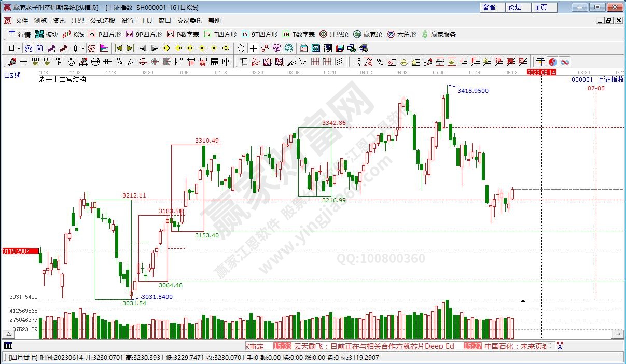Viewport: 626px width, 364px height.
Task: Click the percent sign tool icon
Action: click(x=380, y=62)
